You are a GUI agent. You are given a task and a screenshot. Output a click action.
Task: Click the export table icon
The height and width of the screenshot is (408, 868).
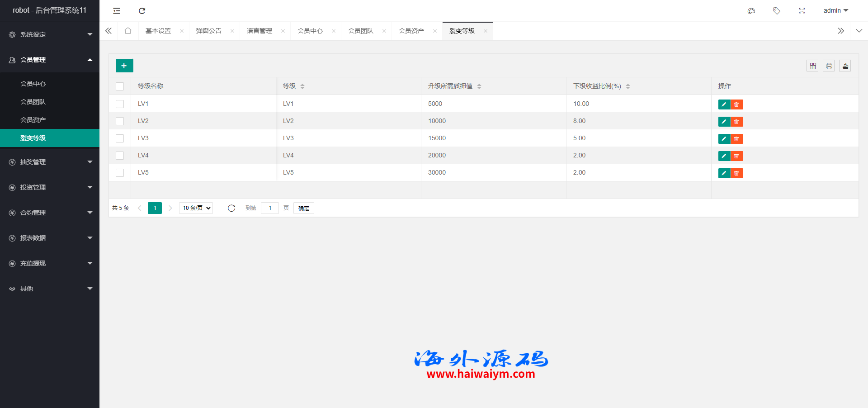click(845, 66)
